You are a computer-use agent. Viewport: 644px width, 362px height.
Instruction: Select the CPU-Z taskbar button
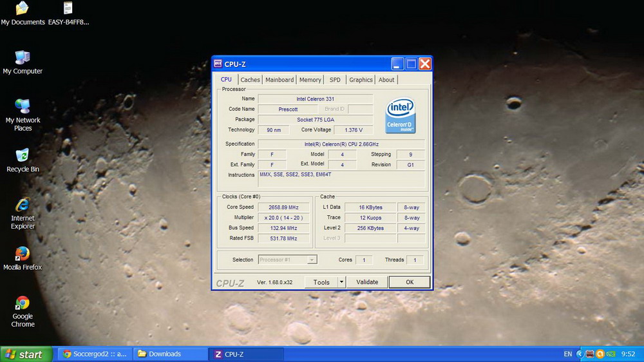click(x=247, y=354)
